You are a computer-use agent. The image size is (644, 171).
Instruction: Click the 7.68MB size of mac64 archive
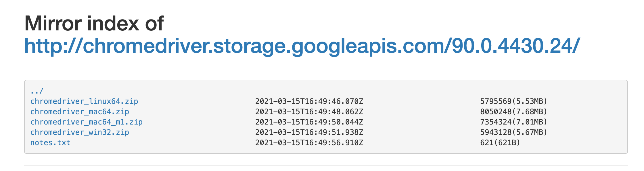tap(513, 111)
